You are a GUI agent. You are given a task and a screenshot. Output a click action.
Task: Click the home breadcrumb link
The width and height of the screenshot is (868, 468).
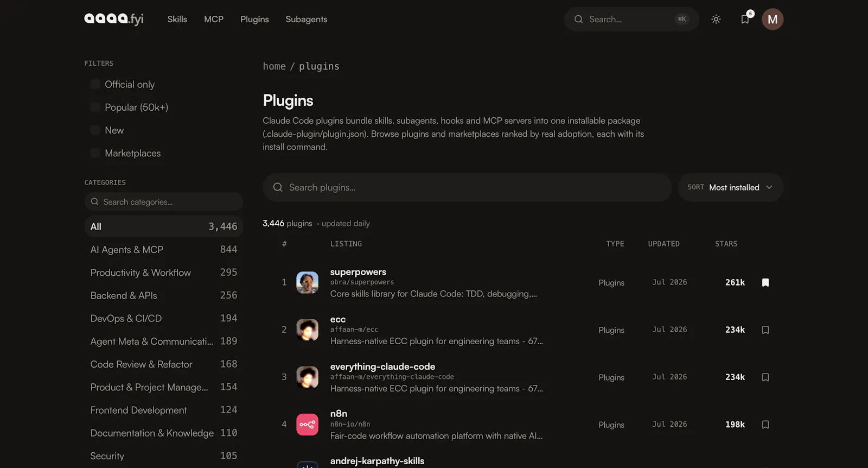tap(274, 66)
